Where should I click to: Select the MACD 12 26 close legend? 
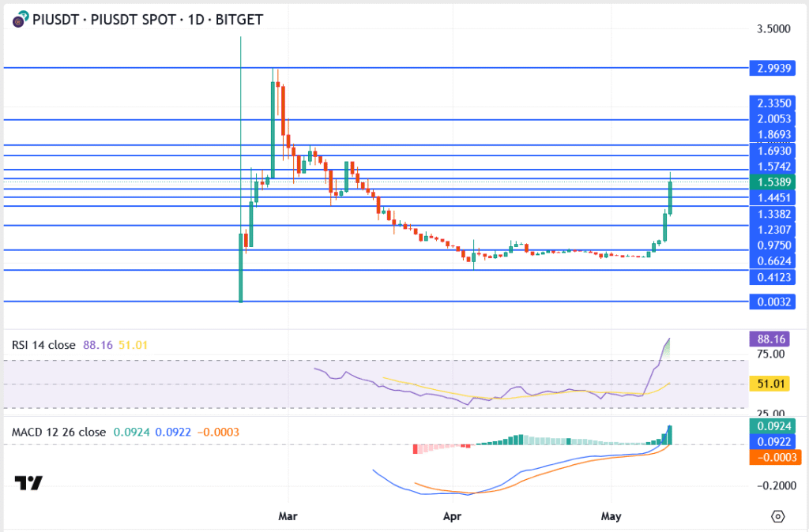(x=58, y=432)
